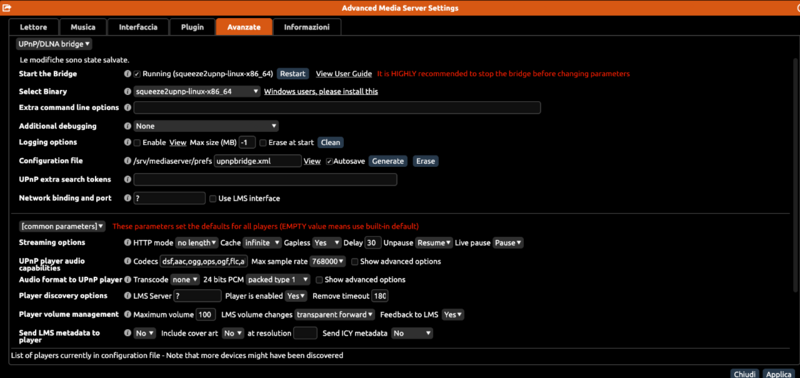Click the Applica button
This screenshot has height=378, width=800.
(x=779, y=373)
